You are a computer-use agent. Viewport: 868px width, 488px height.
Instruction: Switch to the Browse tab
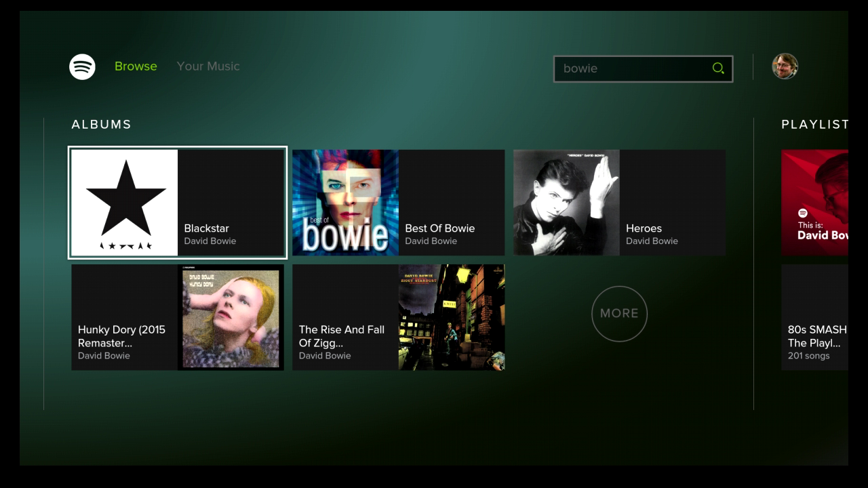click(136, 66)
